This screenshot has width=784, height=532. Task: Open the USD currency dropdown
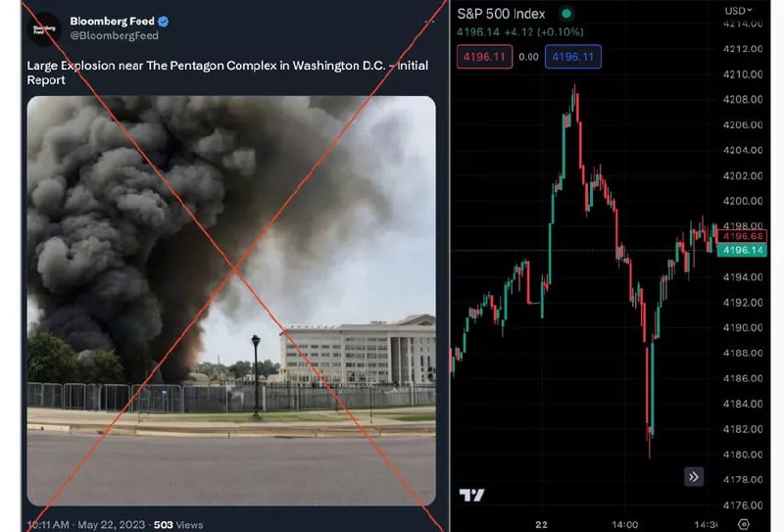(x=737, y=10)
